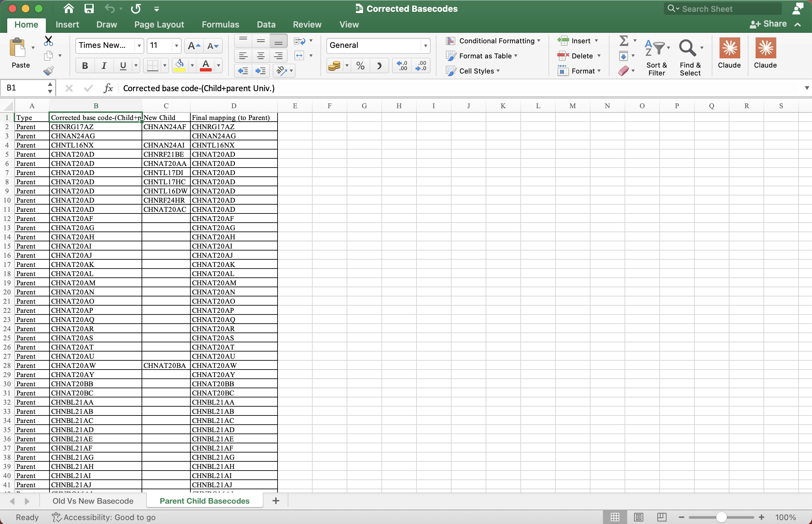Viewport: 812px width, 524px height.
Task: Open the Data ribbon tab
Action: pos(266,25)
